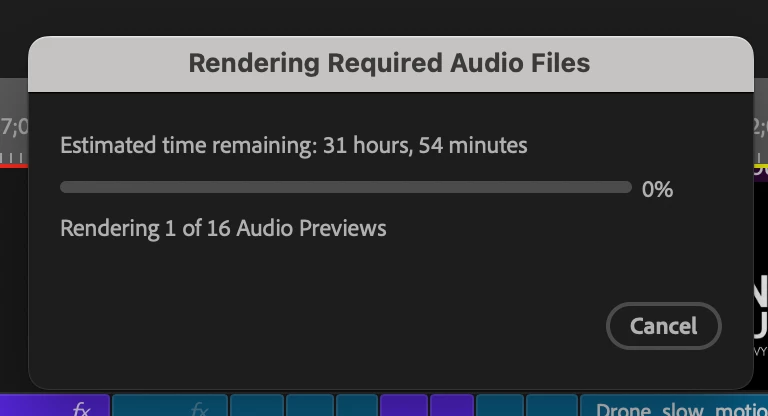
Task: Select the Drone_slow_motion clip in the timeline
Action: (674, 405)
